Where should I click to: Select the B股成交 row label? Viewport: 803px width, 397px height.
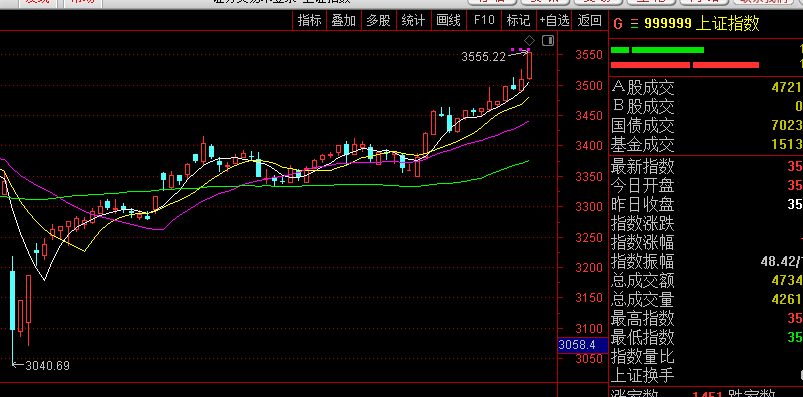pos(643,107)
